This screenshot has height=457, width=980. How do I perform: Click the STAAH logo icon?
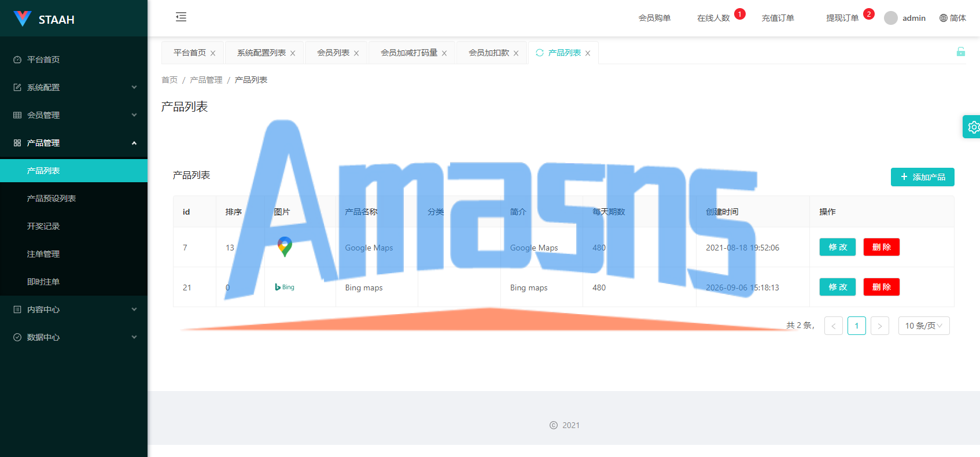[x=22, y=19]
